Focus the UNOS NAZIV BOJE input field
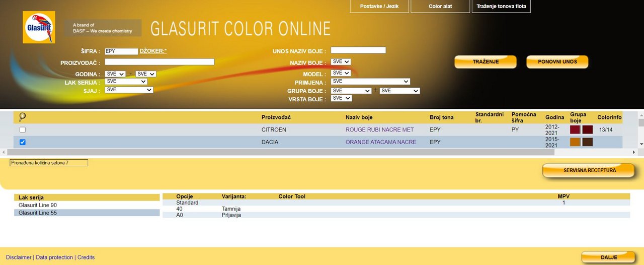This screenshot has height=265, width=644. (358, 50)
